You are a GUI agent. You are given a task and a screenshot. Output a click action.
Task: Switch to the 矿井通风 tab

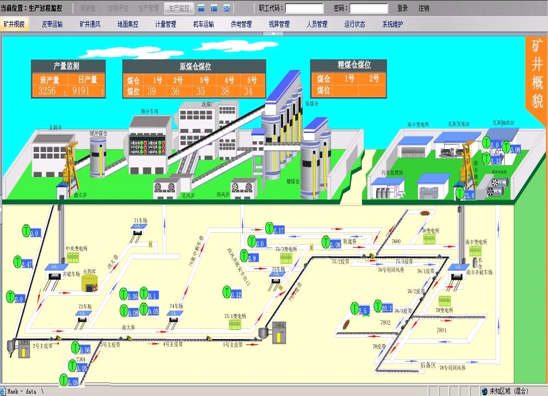90,24
